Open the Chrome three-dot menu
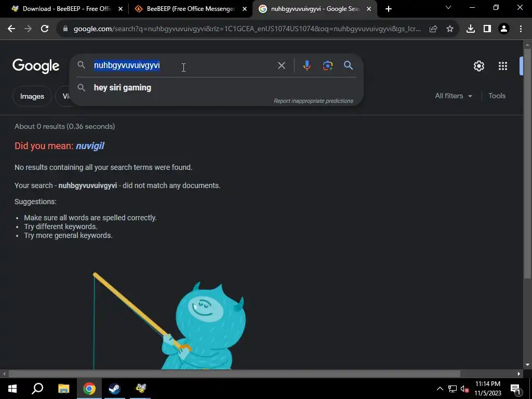This screenshot has width=532, height=399. 521,29
